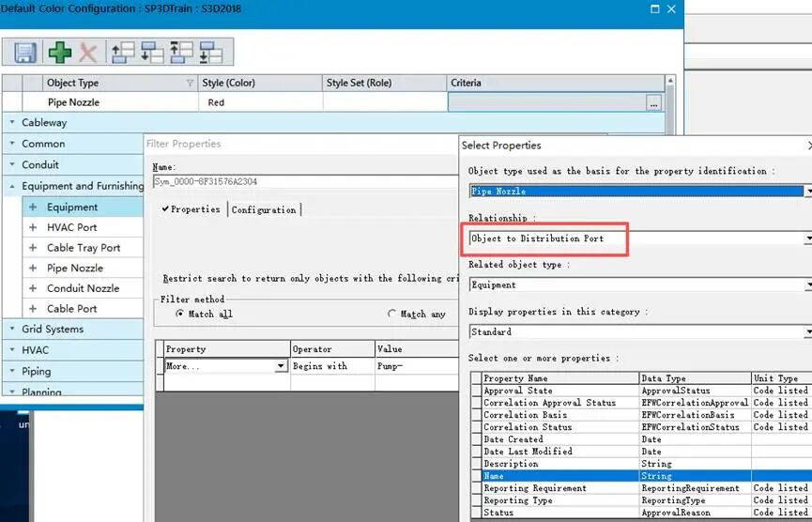Select the Match all radio button
Image resolution: width=812 pixels, height=522 pixels.
click(179, 314)
